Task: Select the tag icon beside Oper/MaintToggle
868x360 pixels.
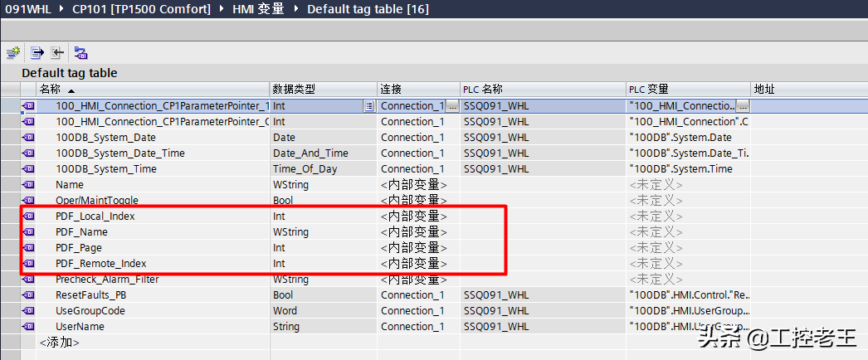Action: (x=28, y=200)
